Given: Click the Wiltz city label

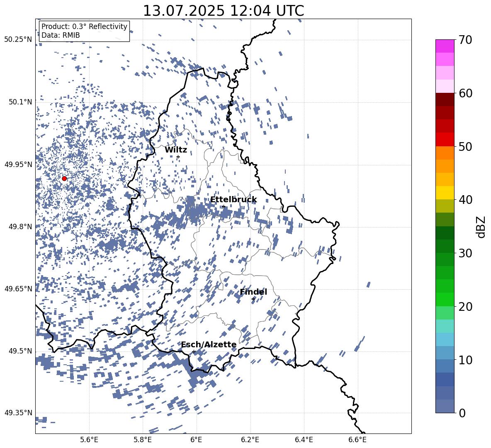Looking at the screenshot, I should pyautogui.click(x=176, y=150).
